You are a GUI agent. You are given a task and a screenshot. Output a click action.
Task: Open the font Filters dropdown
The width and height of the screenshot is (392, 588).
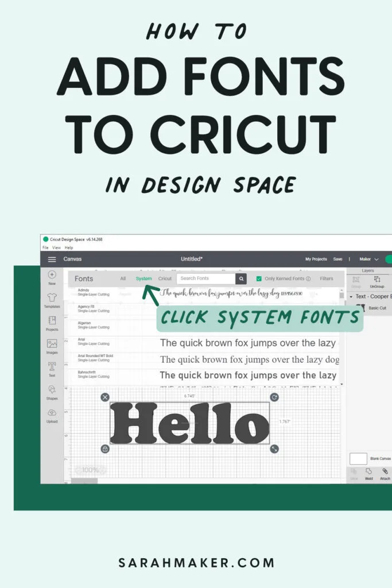pos(327,278)
